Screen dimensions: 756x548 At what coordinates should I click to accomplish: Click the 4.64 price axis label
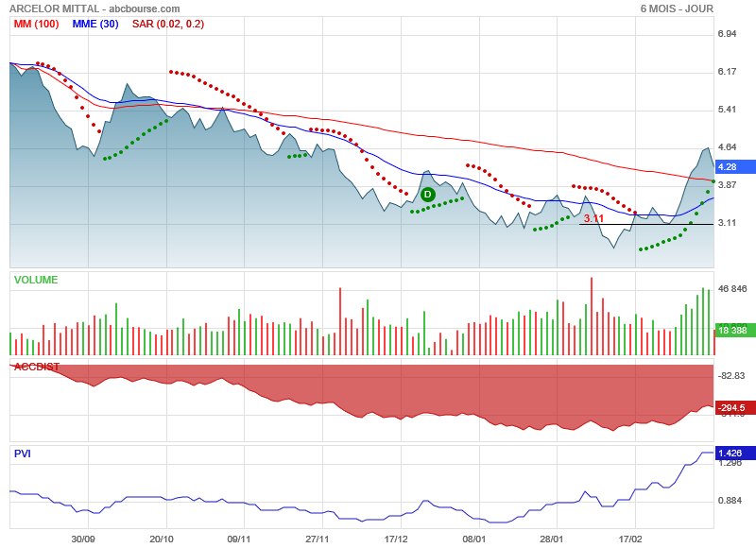click(727, 147)
